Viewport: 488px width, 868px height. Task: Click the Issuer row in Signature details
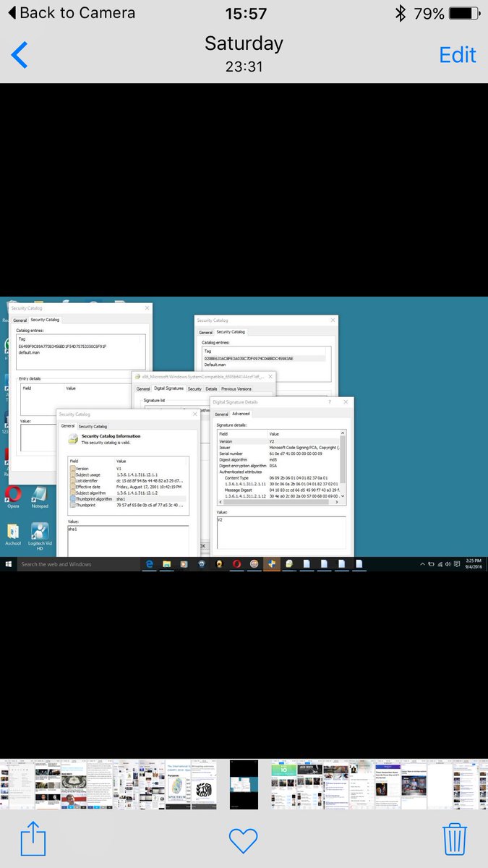pos(278,448)
